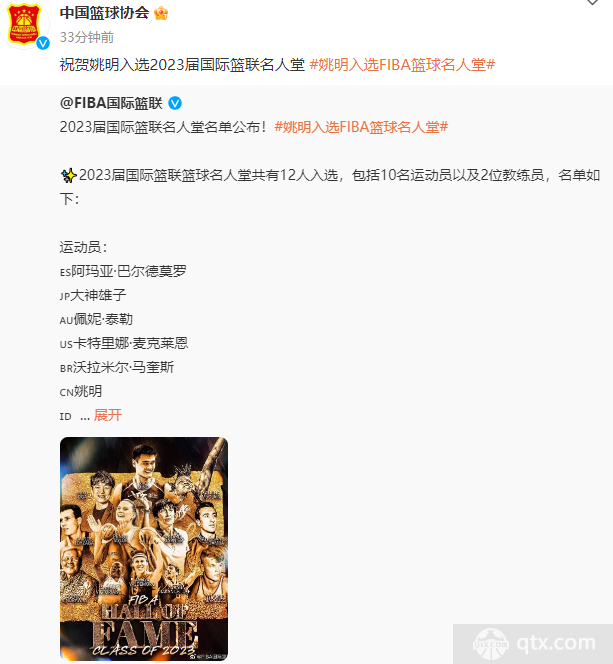Open the hashtag #姚明入选FIBA篮球名人堂# in the top post

pyautogui.click(x=402, y=65)
